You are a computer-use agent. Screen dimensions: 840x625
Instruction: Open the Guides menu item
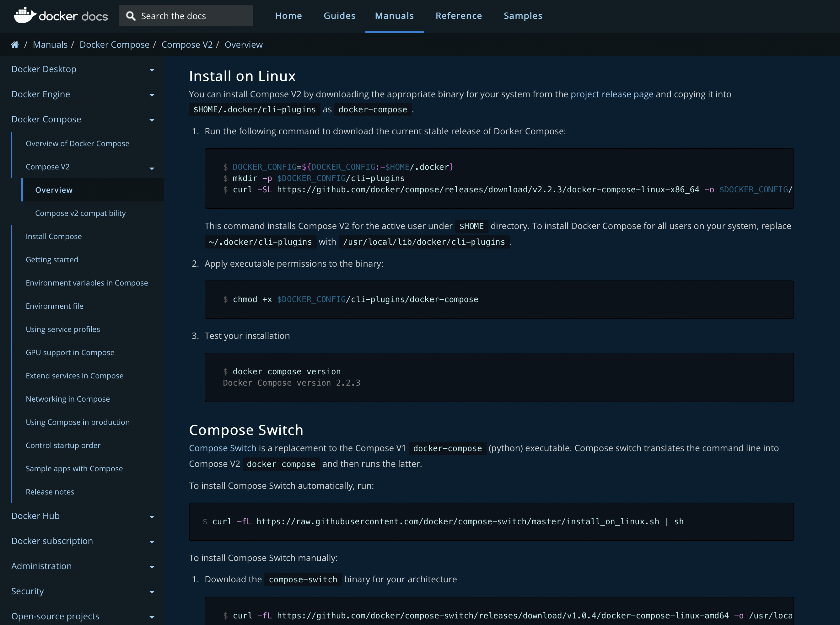(x=340, y=15)
